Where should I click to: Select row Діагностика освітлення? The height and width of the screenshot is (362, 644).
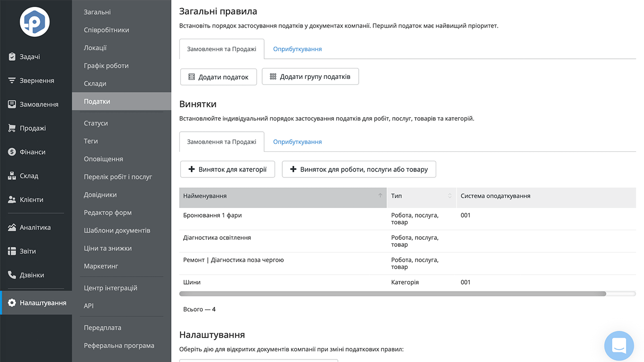tap(408, 241)
